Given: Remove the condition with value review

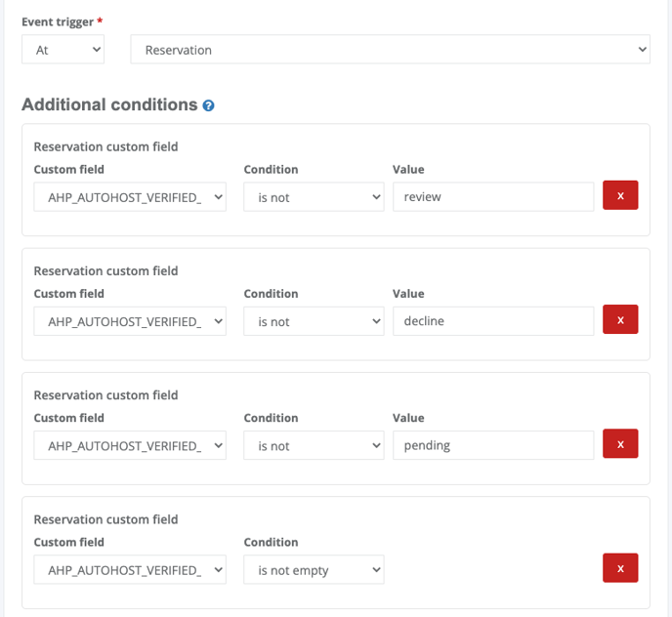Looking at the screenshot, I should [x=620, y=195].
